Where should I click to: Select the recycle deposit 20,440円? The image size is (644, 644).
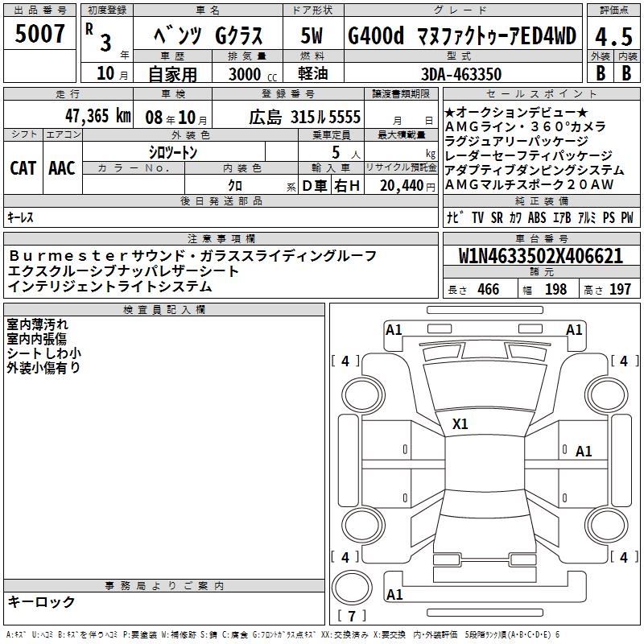(x=407, y=186)
